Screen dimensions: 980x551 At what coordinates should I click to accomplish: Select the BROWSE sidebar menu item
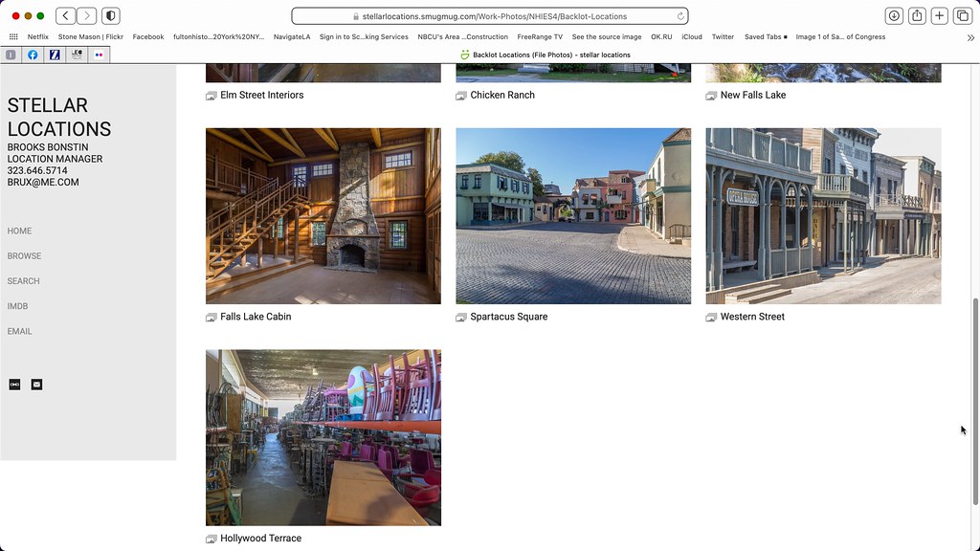point(24,255)
